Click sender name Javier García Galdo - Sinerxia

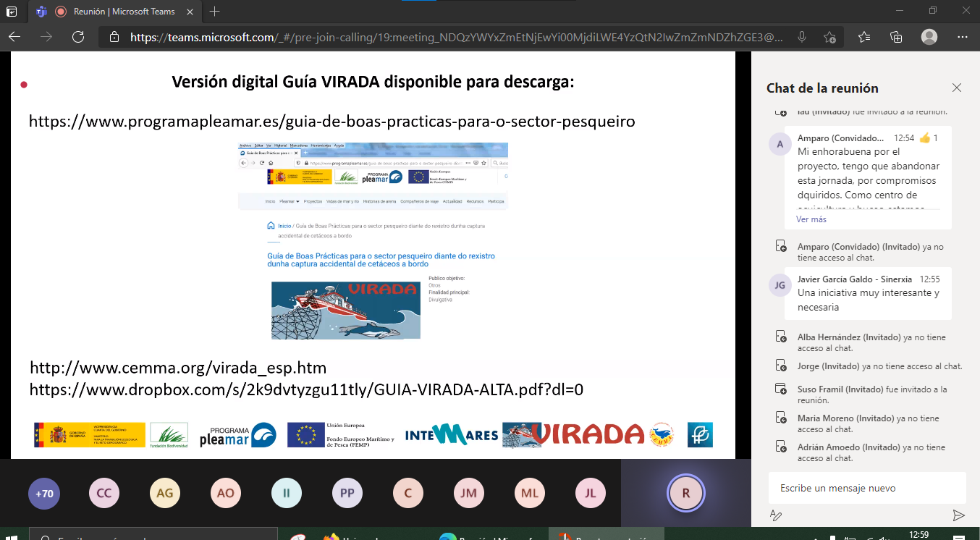[854, 279]
